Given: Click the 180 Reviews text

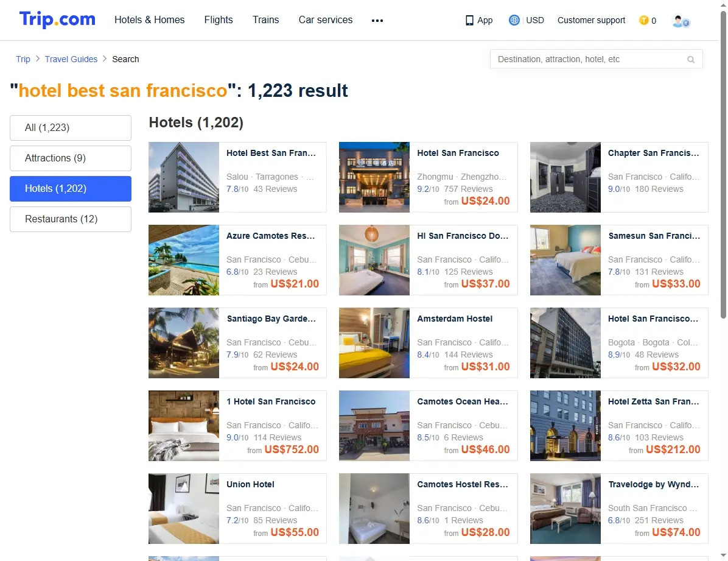Looking at the screenshot, I should pyautogui.click(x=659, y=189).
